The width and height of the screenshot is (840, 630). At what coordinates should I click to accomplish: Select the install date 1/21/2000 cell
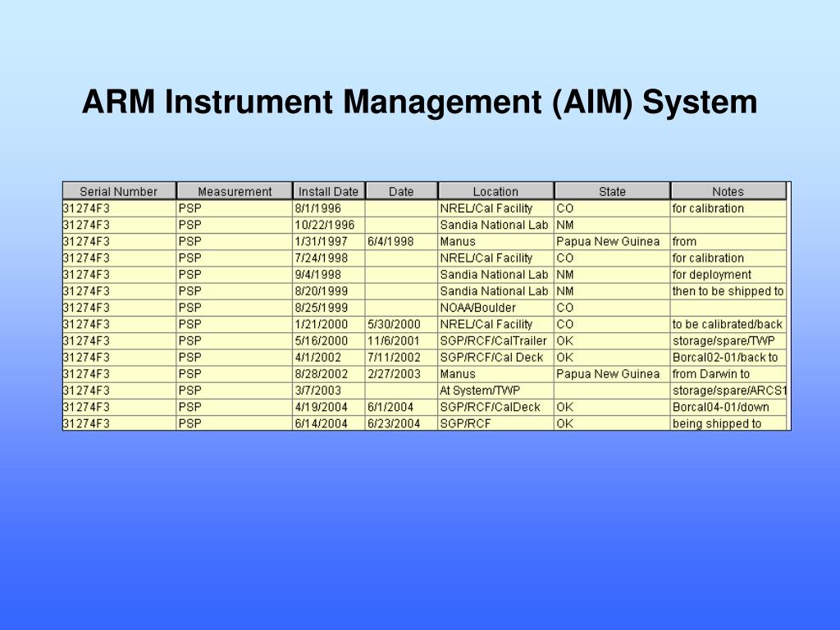point(329,325)
